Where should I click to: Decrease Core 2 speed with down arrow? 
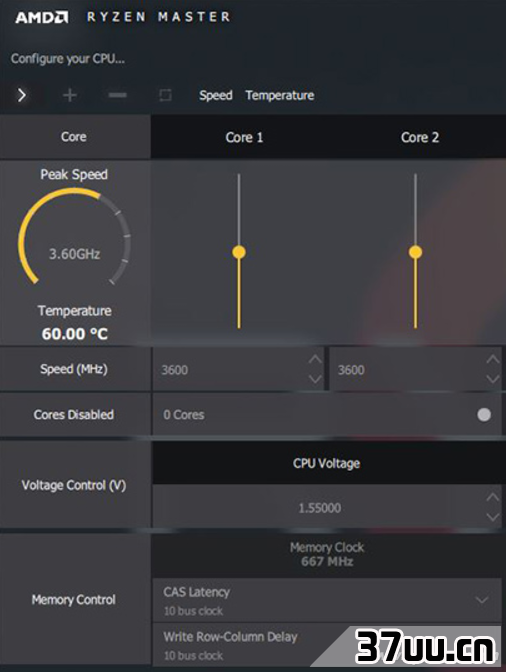[493, 379]
